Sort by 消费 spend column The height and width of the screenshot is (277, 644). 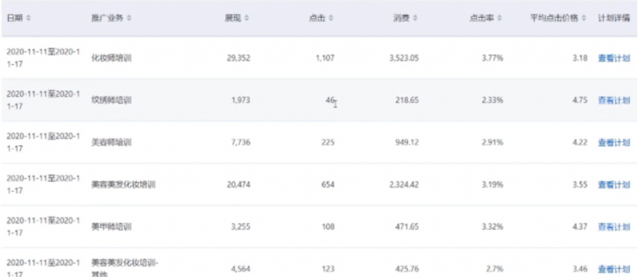(x=415, y=19)
